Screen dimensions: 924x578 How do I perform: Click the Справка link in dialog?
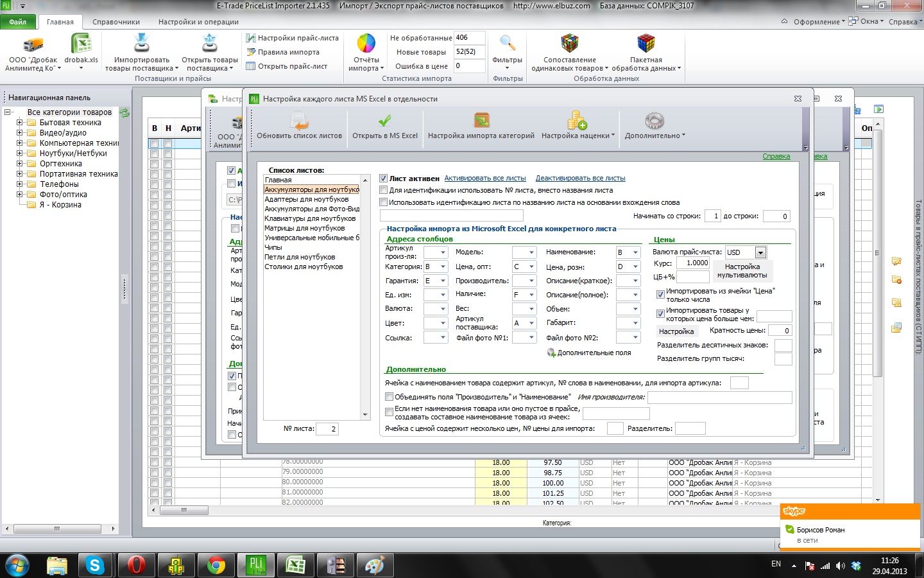(776, 156)
